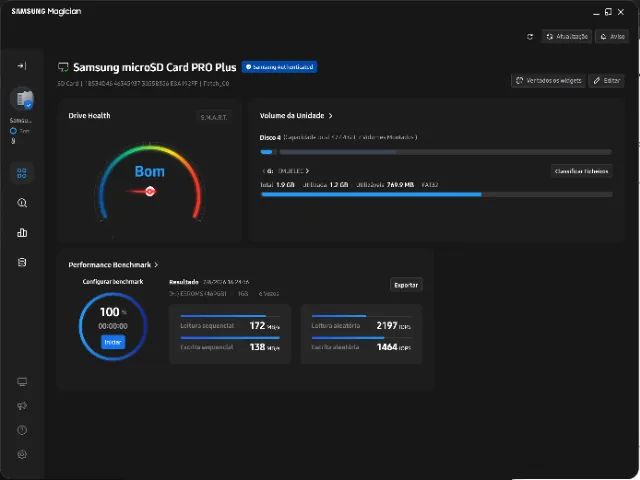Expand the sidebar with the arrow icon
Viewport: 640px width, 480px height.
pos(22,66)
